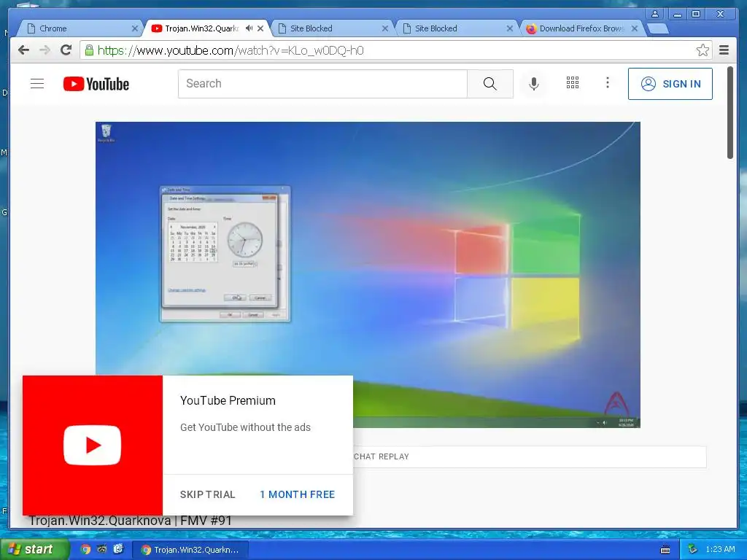Click third quick launch icon
The image size is (747, 560).
click(x=118, y=549)
